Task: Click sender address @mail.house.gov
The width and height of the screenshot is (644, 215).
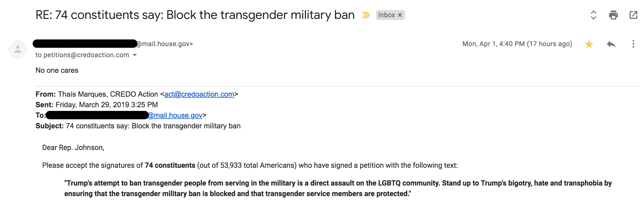Action: coord(165,44)
